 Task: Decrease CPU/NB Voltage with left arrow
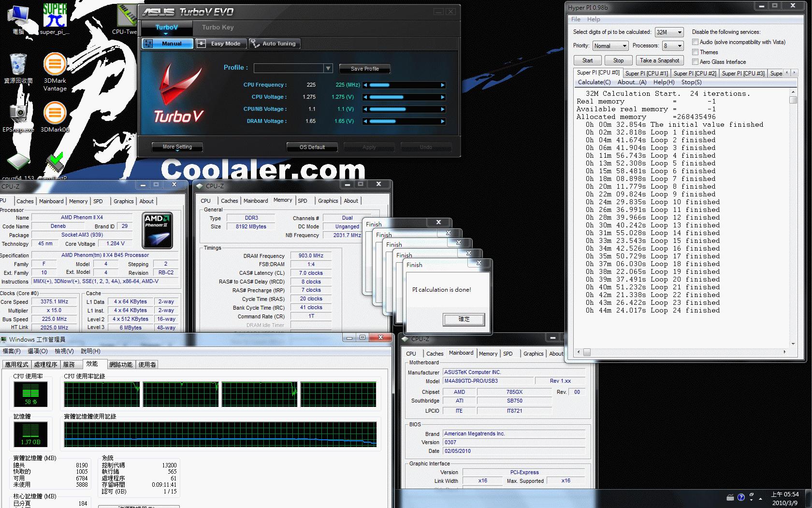point(365,109)
